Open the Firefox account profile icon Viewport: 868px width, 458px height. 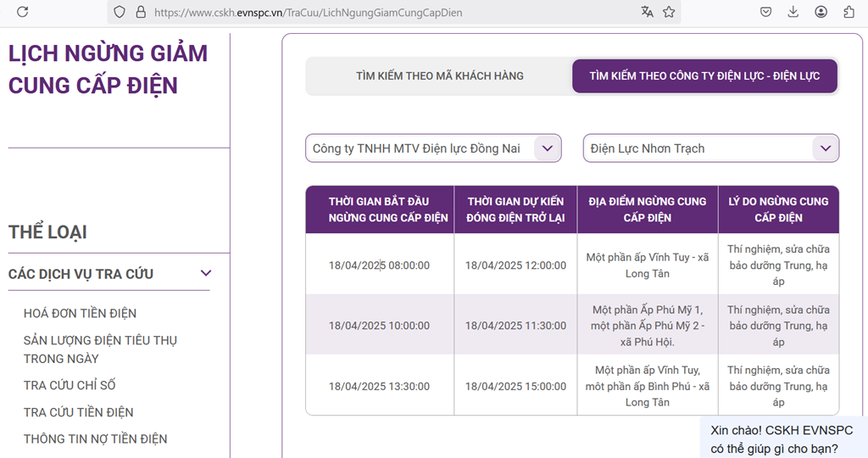821,12
